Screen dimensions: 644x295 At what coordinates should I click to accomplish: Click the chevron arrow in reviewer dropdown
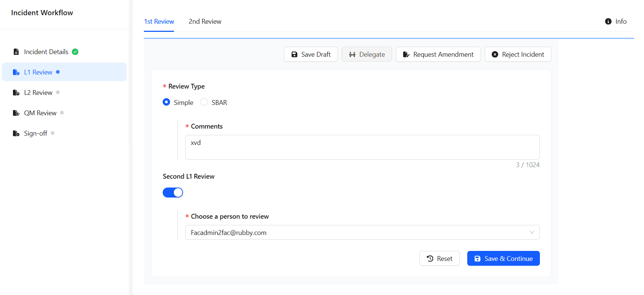click(531, 233)
